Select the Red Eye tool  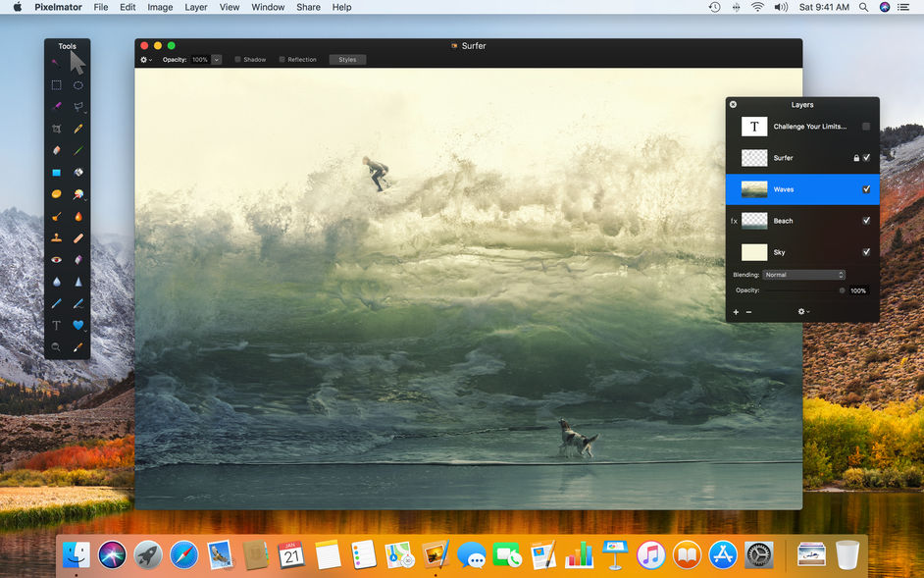[56, 259]
